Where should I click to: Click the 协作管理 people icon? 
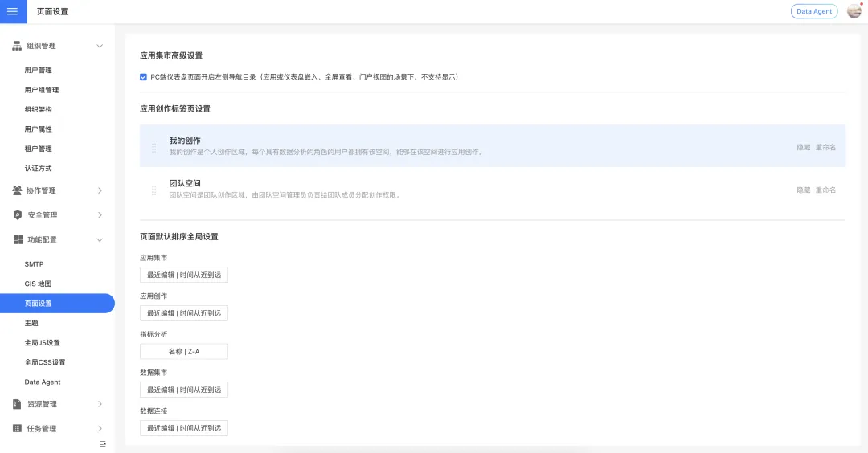click(17, 190)
